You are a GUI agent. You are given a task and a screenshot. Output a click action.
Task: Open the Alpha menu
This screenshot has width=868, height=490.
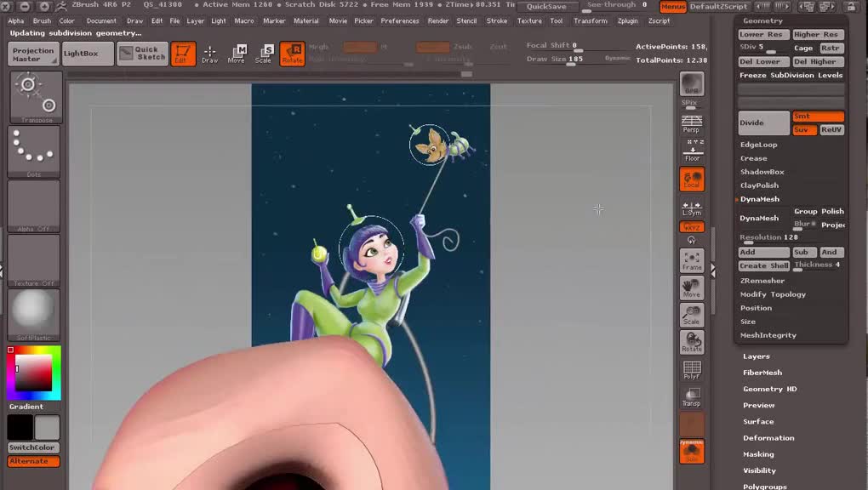pyautogui.click(x=16, y=21)
